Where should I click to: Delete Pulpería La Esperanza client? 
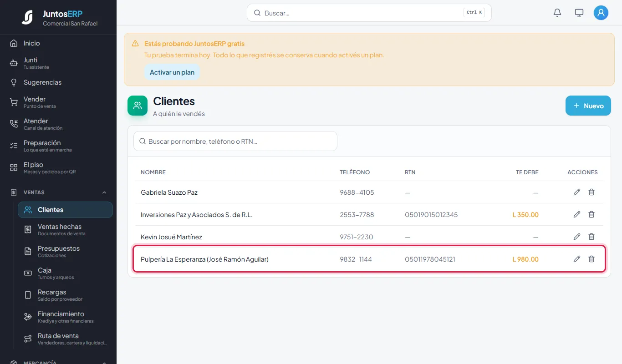pyautogui.click(x=591, y=259)
